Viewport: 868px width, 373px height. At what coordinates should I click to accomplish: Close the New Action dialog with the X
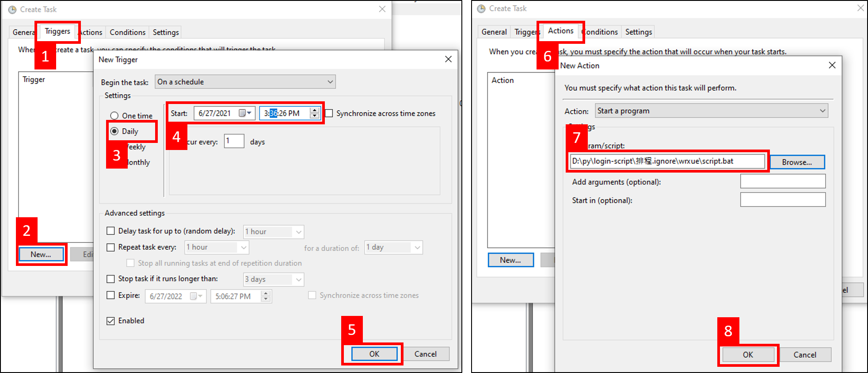click(832, 65)
